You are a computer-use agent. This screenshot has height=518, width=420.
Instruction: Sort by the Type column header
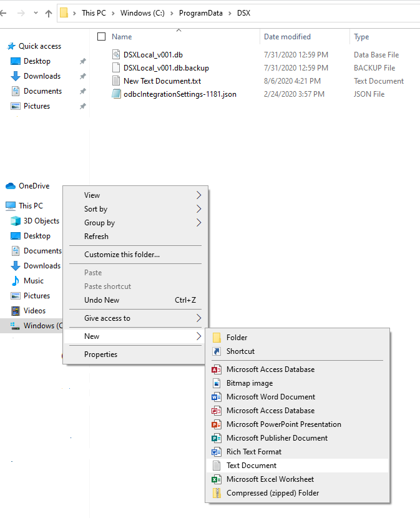pyautogui.click(x=361, y=37)
